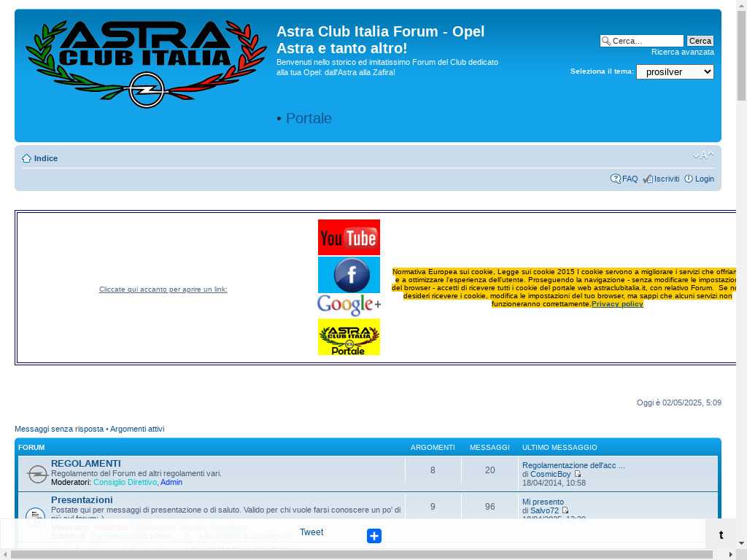Click the ULTIMO MESSAGGIO column header
The height and width of the screenshot is (560, 747).
point(560,448)
